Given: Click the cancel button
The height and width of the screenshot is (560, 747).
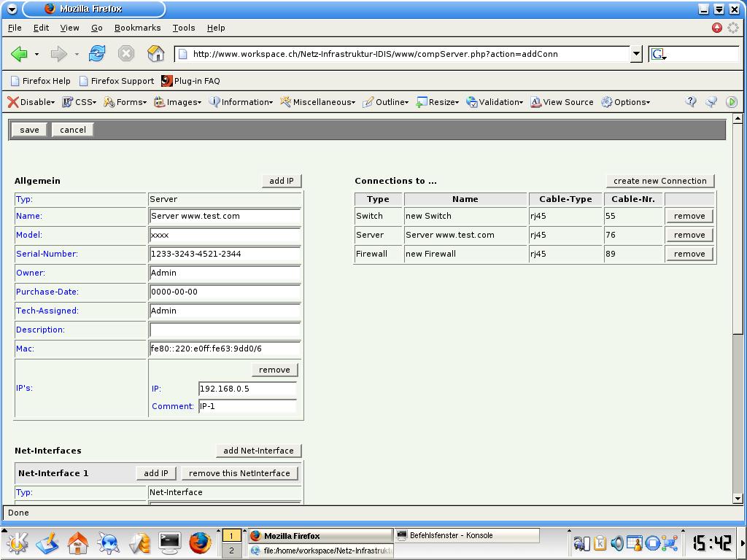Looking at the screenshot, I should pos(73,130).
